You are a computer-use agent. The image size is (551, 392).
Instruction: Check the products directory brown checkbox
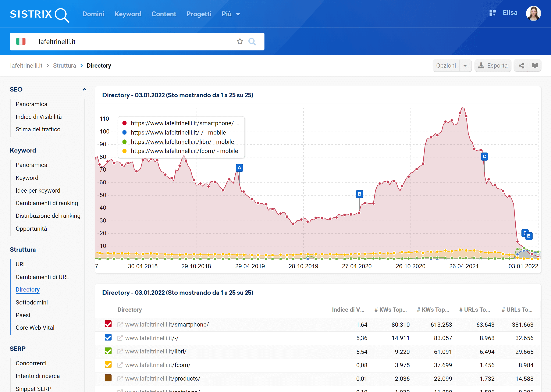[108, 378]
